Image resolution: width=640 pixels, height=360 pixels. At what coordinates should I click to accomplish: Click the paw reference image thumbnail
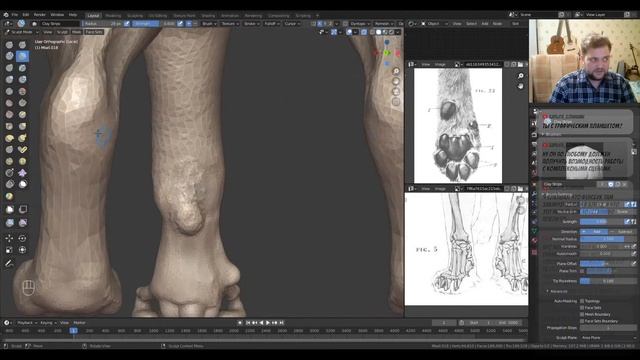click(x=458, y=126)
